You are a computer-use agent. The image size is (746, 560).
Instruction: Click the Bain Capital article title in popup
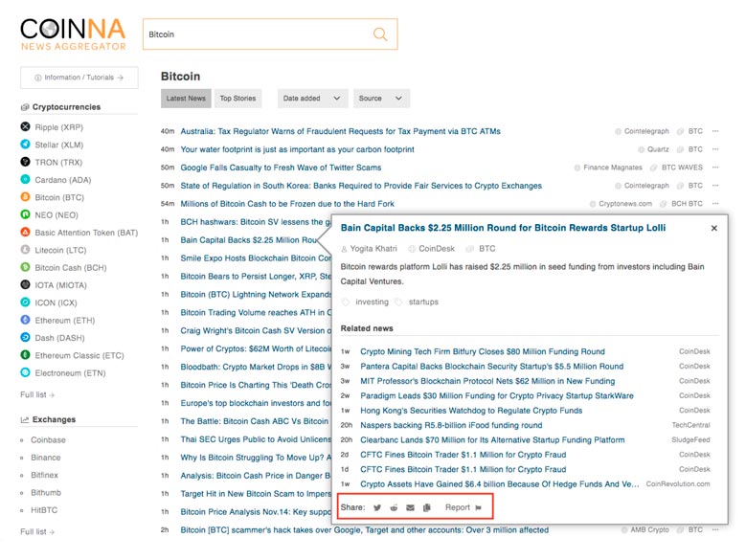click(x=503, y=228)
